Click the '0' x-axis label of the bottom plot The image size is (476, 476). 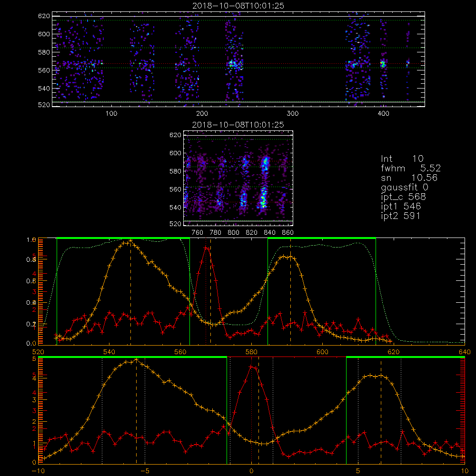251,471
